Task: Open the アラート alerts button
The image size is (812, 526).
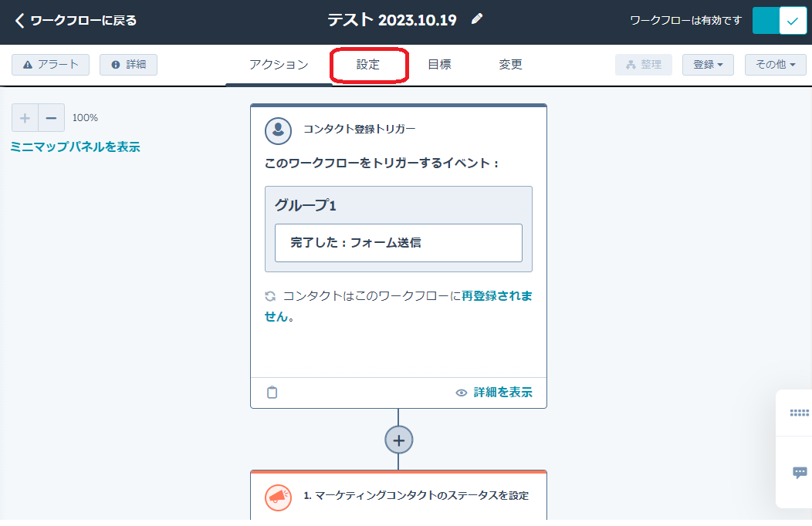Action: tap(51, 65)
